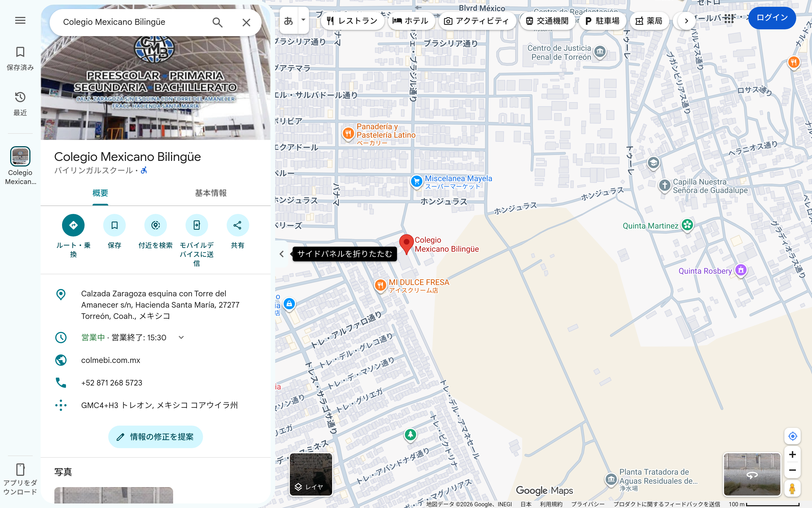This screenshot has height=508, width=812.
Task: Select the 駐車場 category chip
Action: tap(602, 21)
